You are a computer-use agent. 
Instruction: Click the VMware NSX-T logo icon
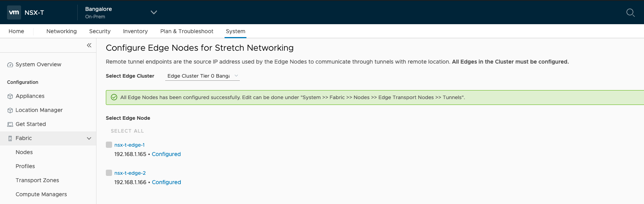coord(14,12)
